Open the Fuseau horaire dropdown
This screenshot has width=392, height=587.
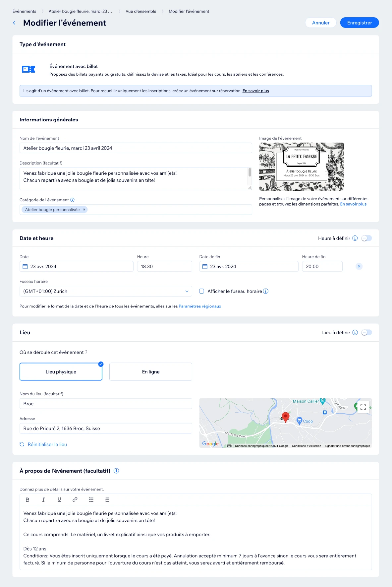tap(106, 291)
